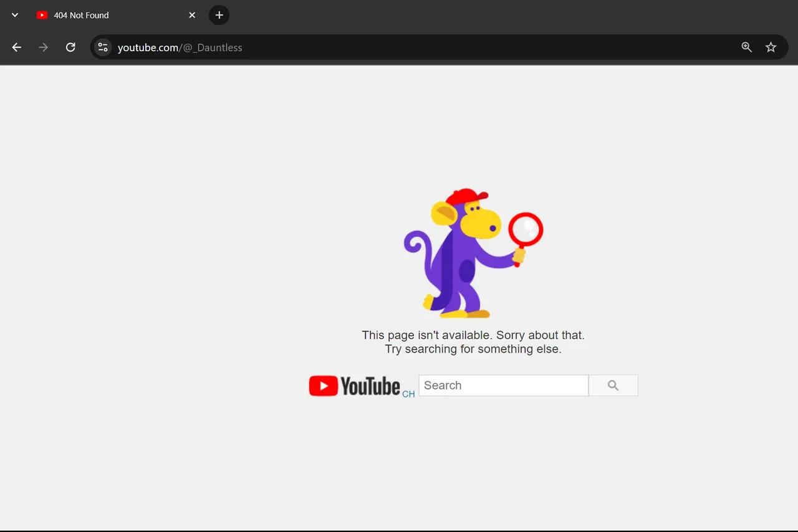Open the site information icon in address bar
Viewport: 798px width, 532px height.
coord(102,47)
